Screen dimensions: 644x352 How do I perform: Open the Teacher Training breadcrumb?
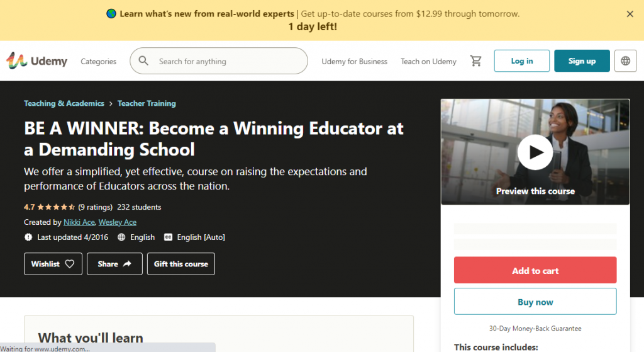coord(147,103)
